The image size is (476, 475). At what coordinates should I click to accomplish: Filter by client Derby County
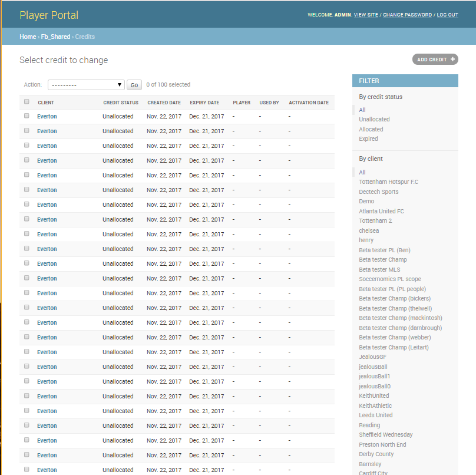coord(376,454)
